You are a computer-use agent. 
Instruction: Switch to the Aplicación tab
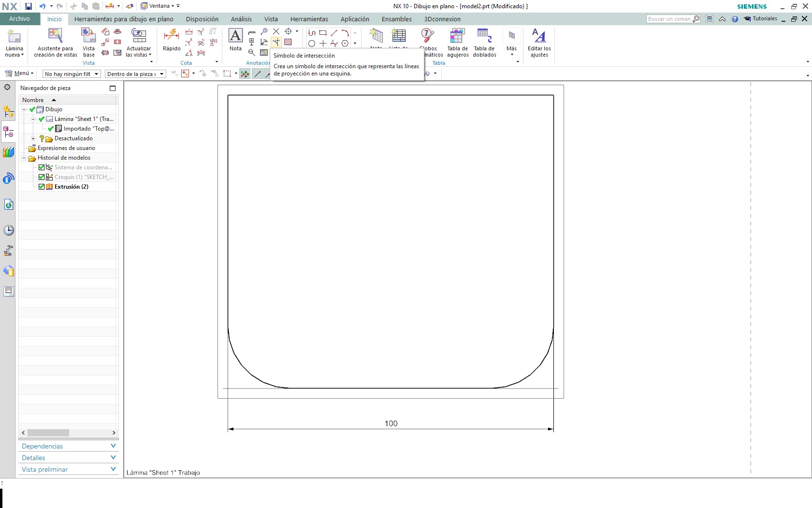tap(355, 19)
